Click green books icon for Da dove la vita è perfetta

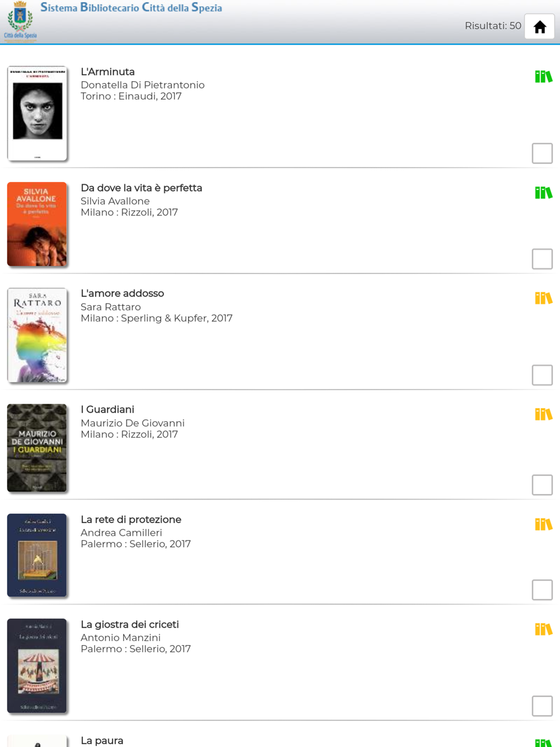point(543,193)
